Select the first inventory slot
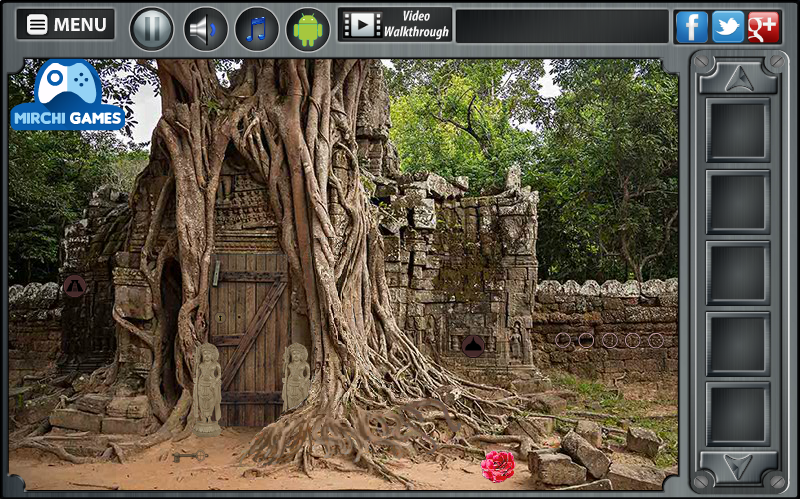The width and height of the screenshot is (800, 499). coord(738,130)
